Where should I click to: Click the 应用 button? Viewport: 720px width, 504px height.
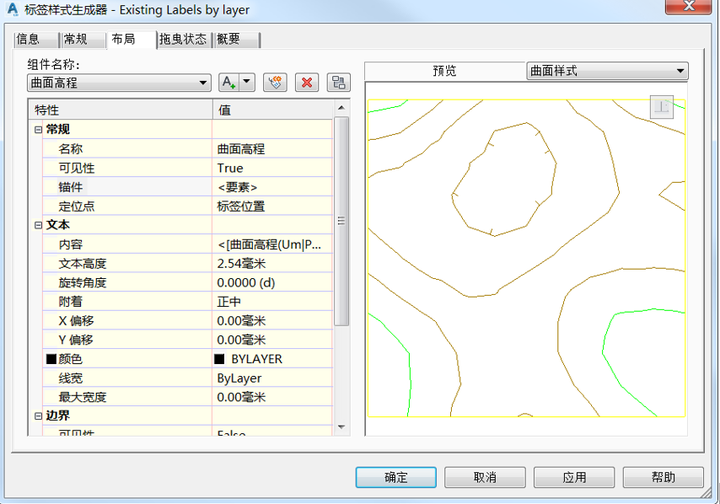(574, 477)
